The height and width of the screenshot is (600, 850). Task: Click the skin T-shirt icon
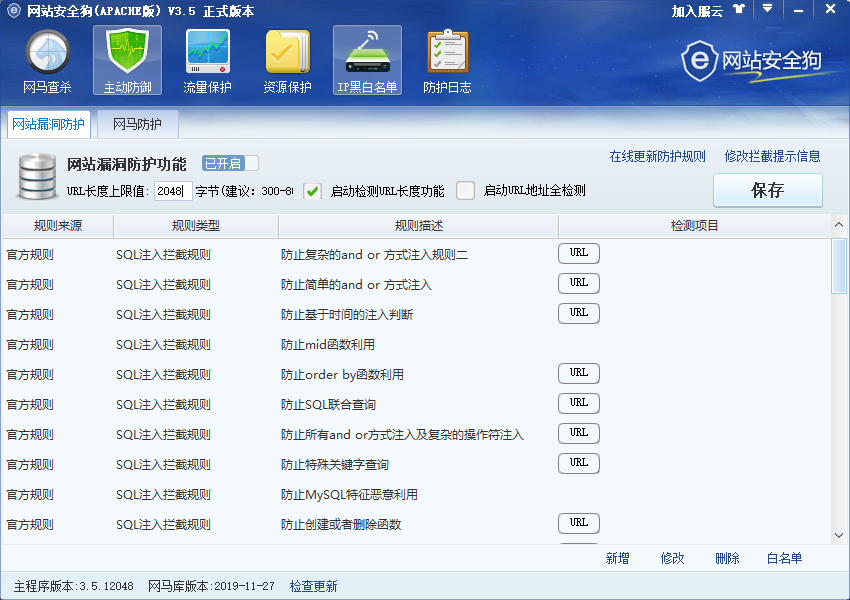tap(739, 10)
